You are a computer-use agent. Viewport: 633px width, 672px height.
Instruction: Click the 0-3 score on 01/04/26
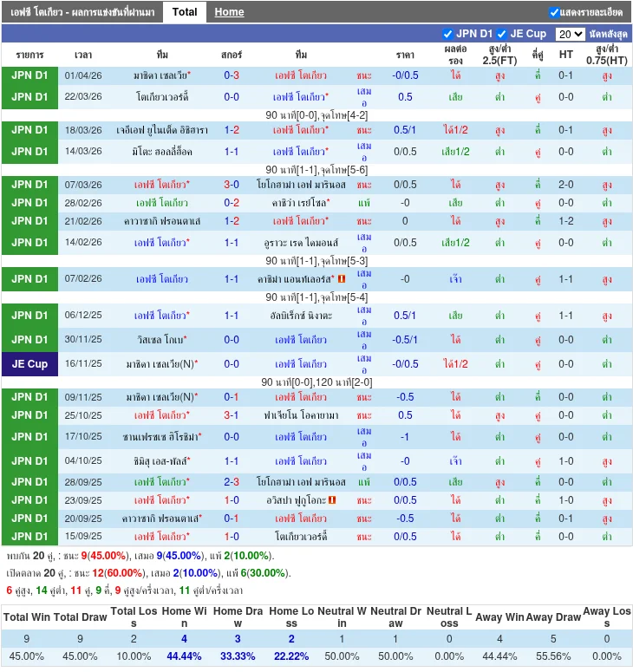point(232,75)
